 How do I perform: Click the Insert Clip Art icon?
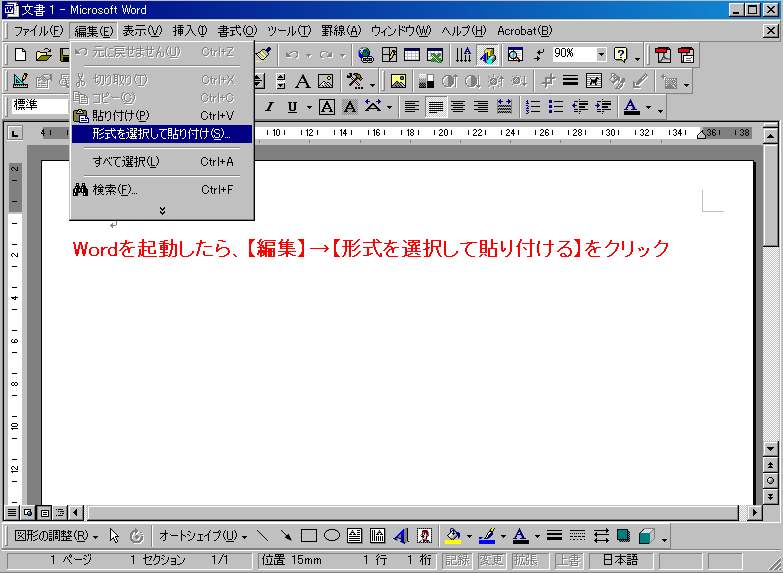click(424, 536)
